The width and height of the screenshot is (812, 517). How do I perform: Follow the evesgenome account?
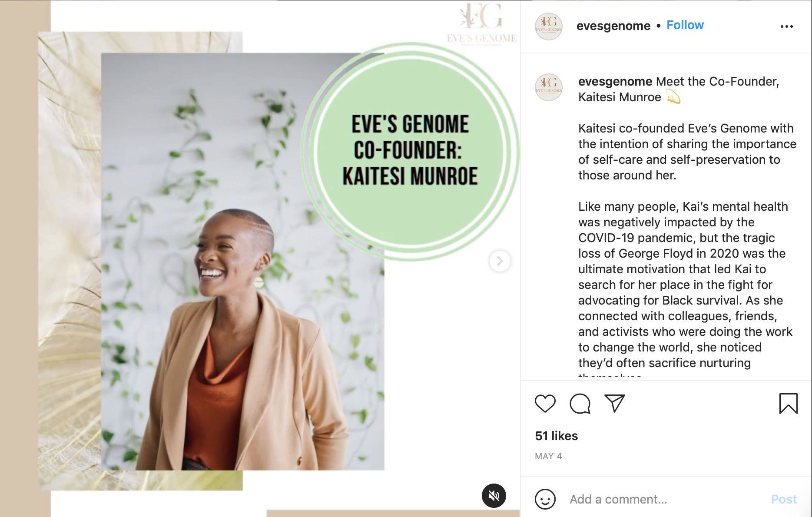(x=685, y=25)
